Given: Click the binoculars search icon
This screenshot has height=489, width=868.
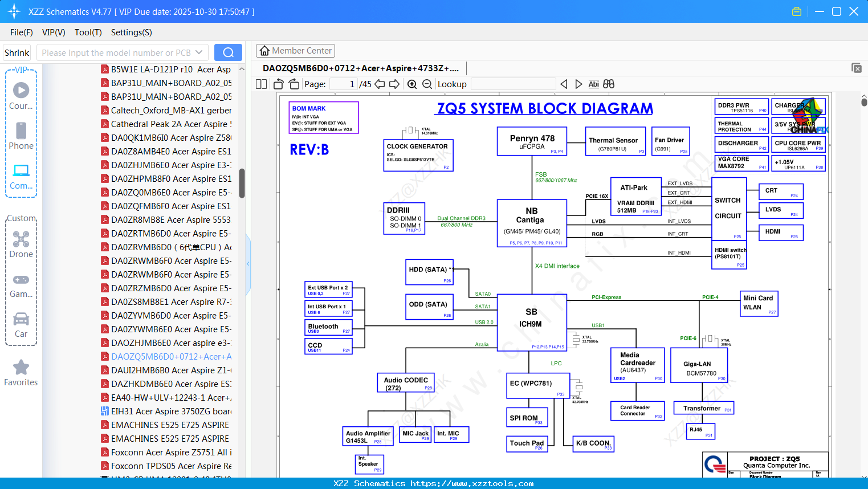Looking at the screenshot, I should pyautogui.click(x=609, y=84).
